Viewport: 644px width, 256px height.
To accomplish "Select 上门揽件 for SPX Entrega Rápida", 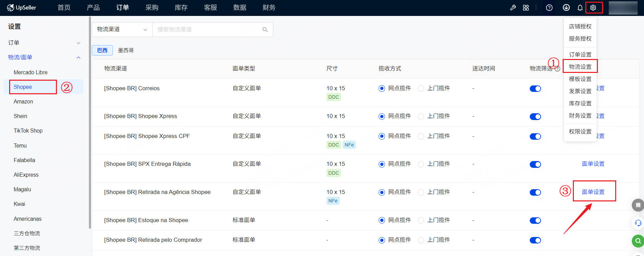I will [421, 164].
